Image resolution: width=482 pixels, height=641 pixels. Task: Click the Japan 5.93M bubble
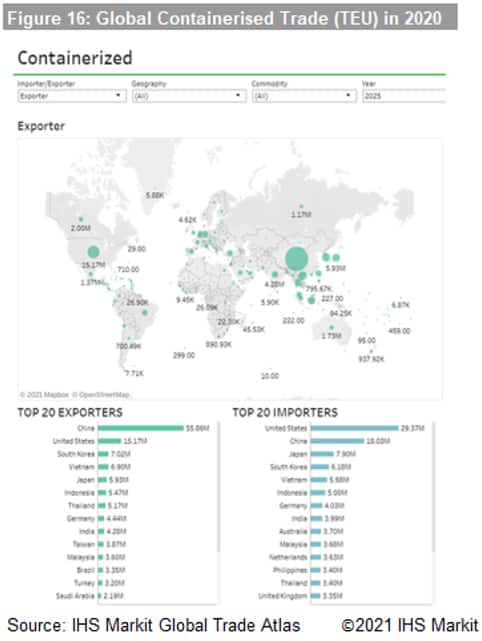pyautogui.click(x=336, y=258)
